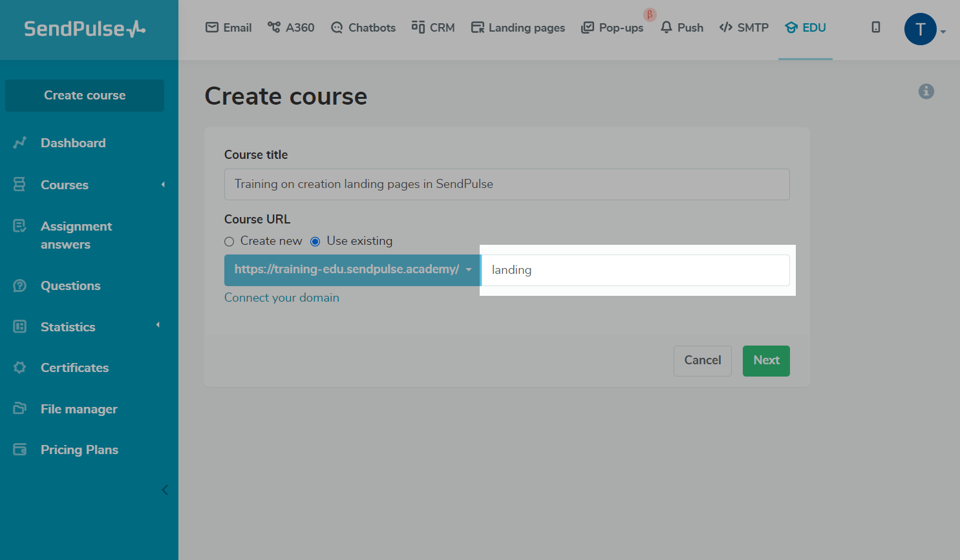Open Assignment answers in sidebar
960x560 pixels.
[76, 235]
